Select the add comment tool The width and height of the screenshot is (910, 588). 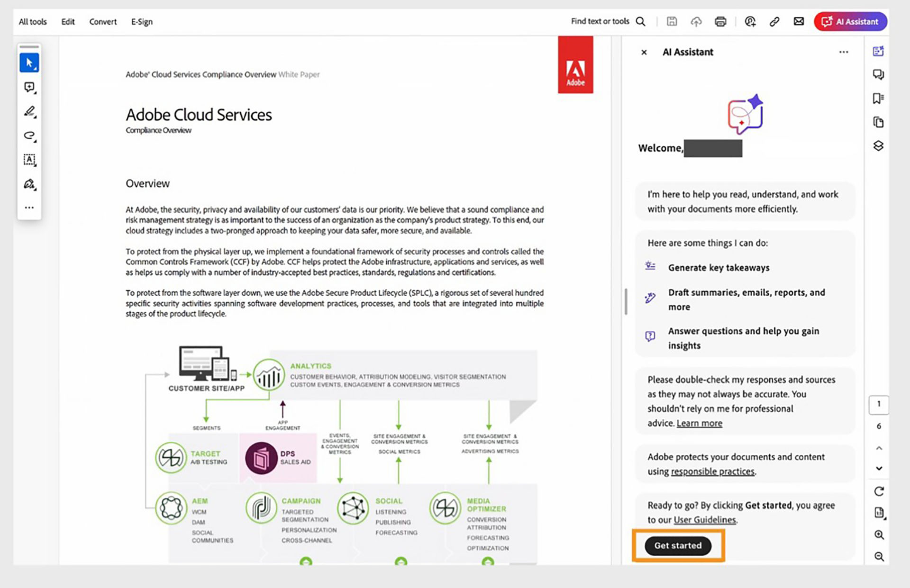(29, 87)
